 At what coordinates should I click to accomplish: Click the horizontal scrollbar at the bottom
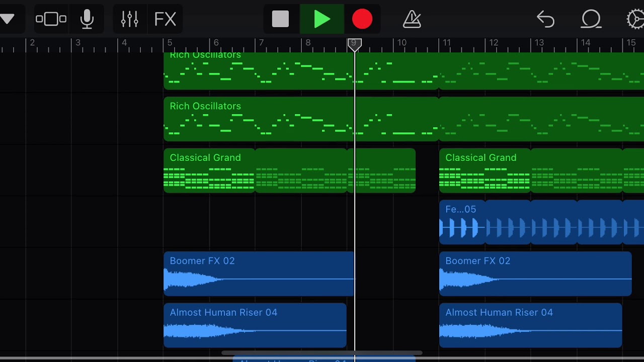pos(322,353)
